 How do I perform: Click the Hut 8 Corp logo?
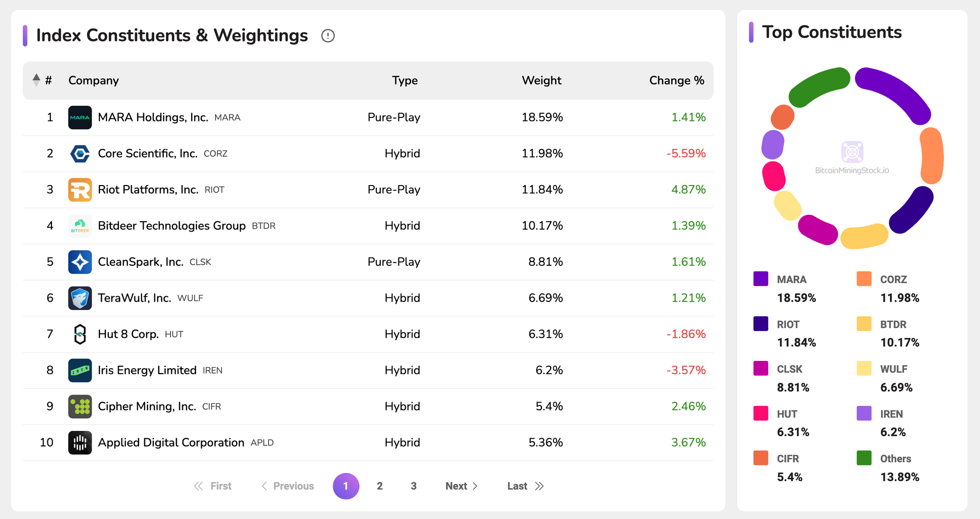tap(80, 334)
